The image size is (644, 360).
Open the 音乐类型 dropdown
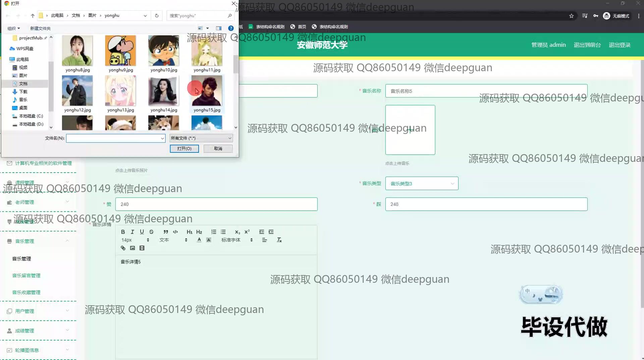(422, 184)
